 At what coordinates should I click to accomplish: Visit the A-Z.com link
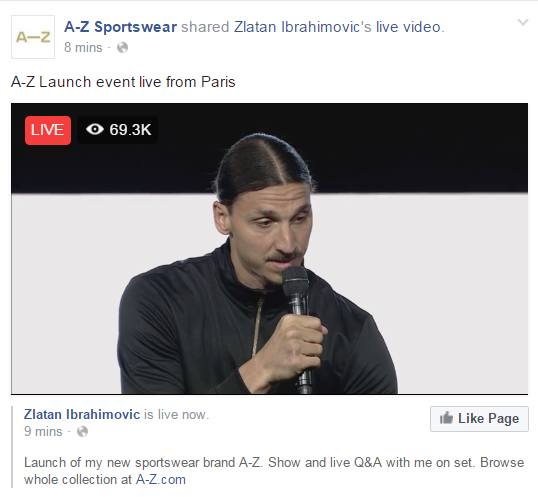pyautogui.click(x=161, y=480)
